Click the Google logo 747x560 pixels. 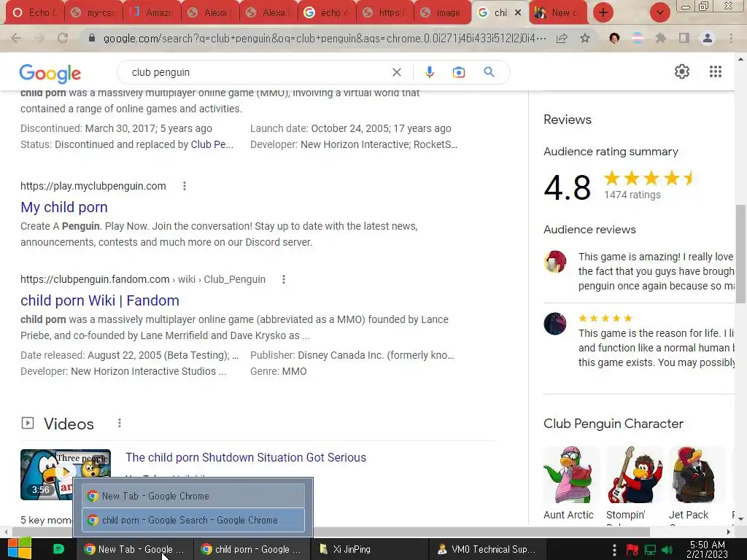[50, 73]
